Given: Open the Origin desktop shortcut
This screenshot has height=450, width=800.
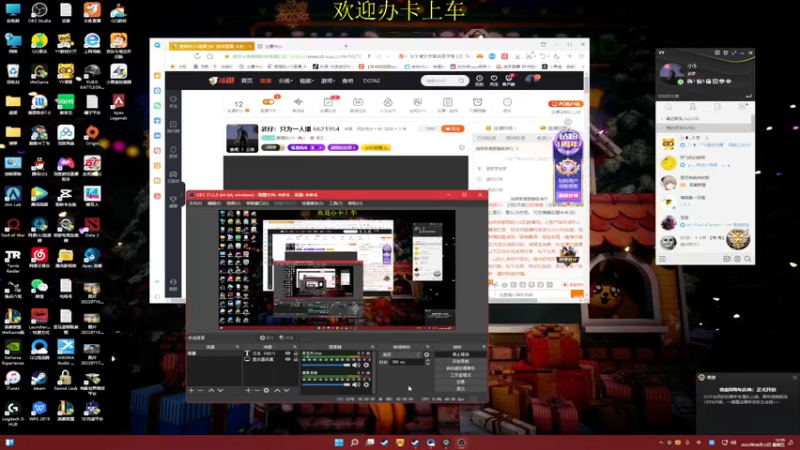Looking at the screenshot, I should 92,135.
